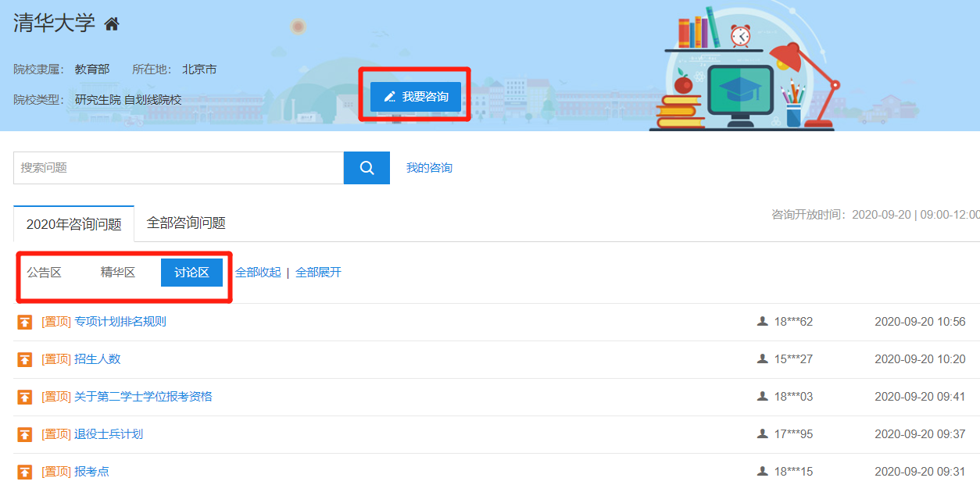Open the 退役士兵计划 question
Image resolution: width=980 pixels, height=485 pixels.
coord(109,434)
